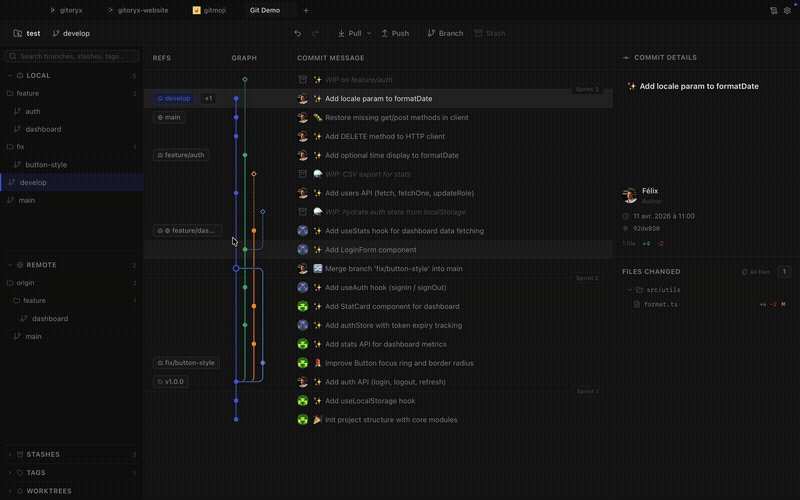Select commit Improve Button focus ring
This screenshot has width=800, height=500.
[378, 363]
